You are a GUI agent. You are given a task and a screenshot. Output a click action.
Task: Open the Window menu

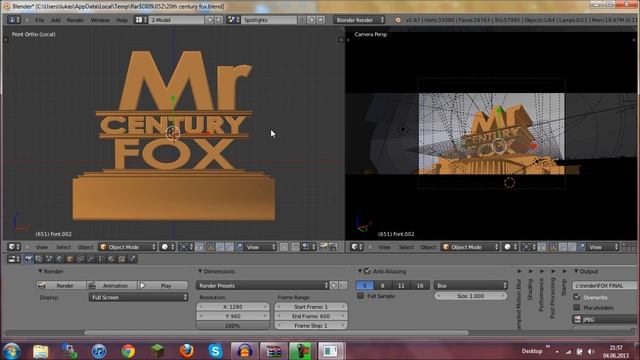point(100,20)
